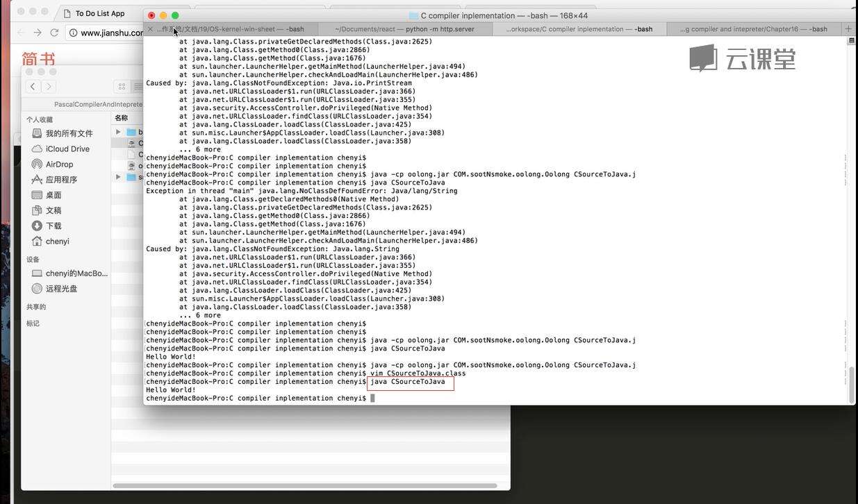Screen dimensions: 858x504
Task: Select the C compiler inplementation bash tab
Action: [579, 29]
